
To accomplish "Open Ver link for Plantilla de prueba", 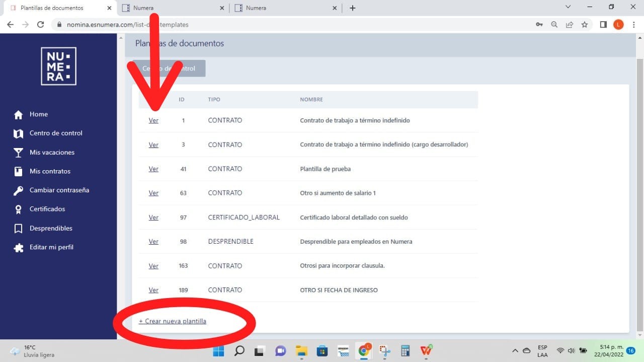I will pyautogui.click(x=153, y=169).
